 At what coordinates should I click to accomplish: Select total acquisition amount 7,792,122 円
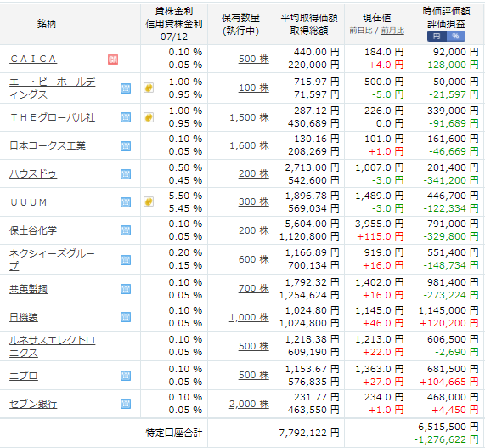(x=309, y=433)
